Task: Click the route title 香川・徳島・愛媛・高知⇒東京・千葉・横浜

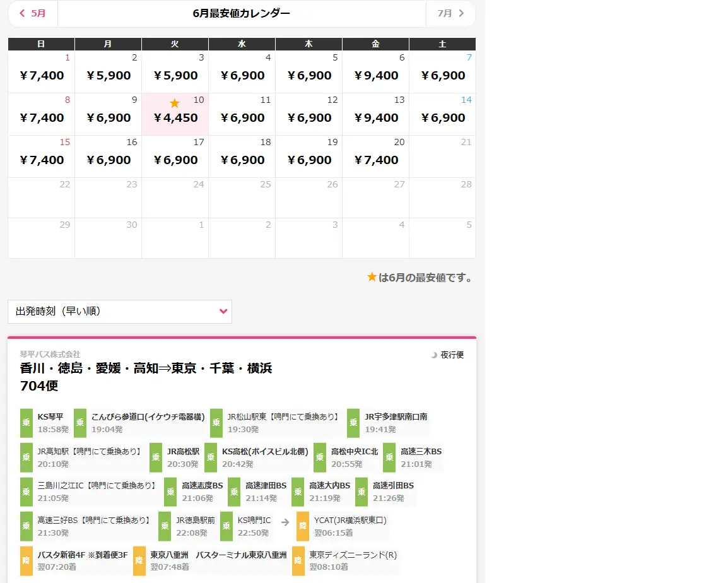Action: [146, 368]
